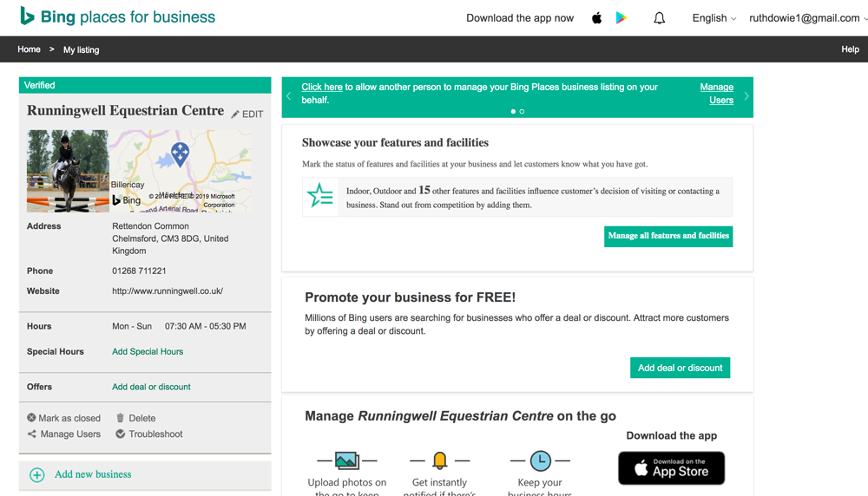Click Add deal or discount link under Offers
Screen dimensions: 868x496
[151, 387]
